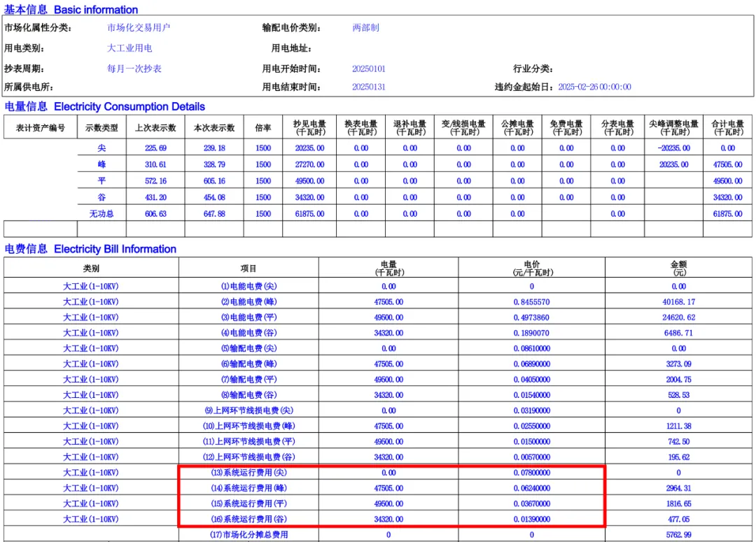Click the amount 40168.17 cell
The image size is (756, 542).
pyautogui.click(x=678, y=302)
